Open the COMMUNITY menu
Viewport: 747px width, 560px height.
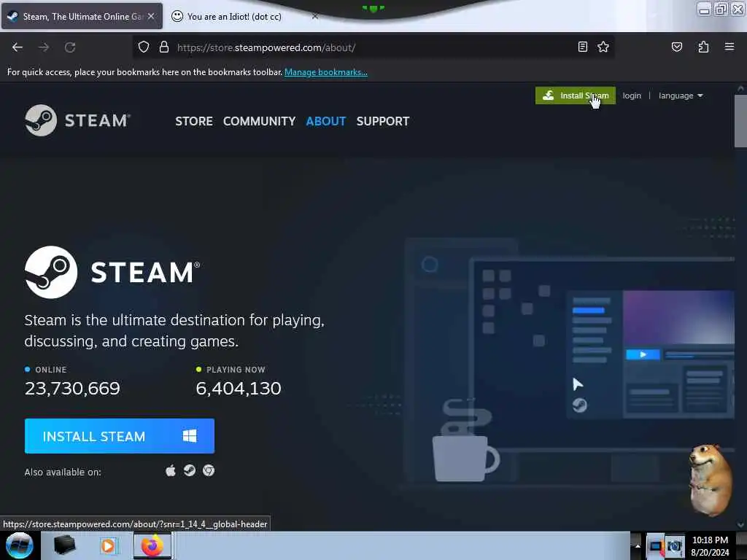point(259,121)
